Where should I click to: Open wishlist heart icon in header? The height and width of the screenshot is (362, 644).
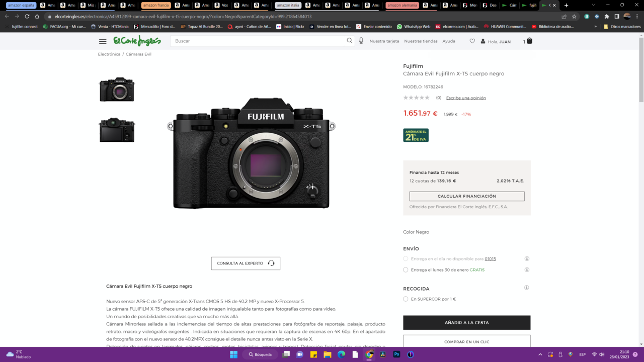click(x=472, y=41)
